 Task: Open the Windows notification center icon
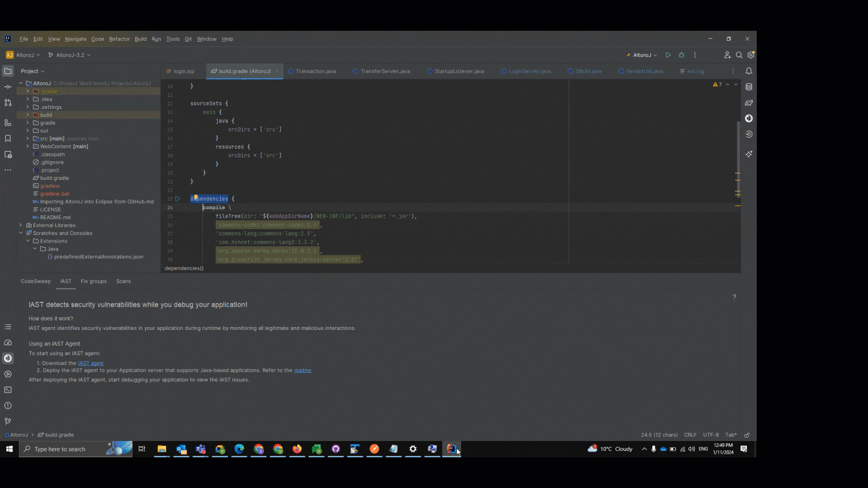[x=744, y=449]
